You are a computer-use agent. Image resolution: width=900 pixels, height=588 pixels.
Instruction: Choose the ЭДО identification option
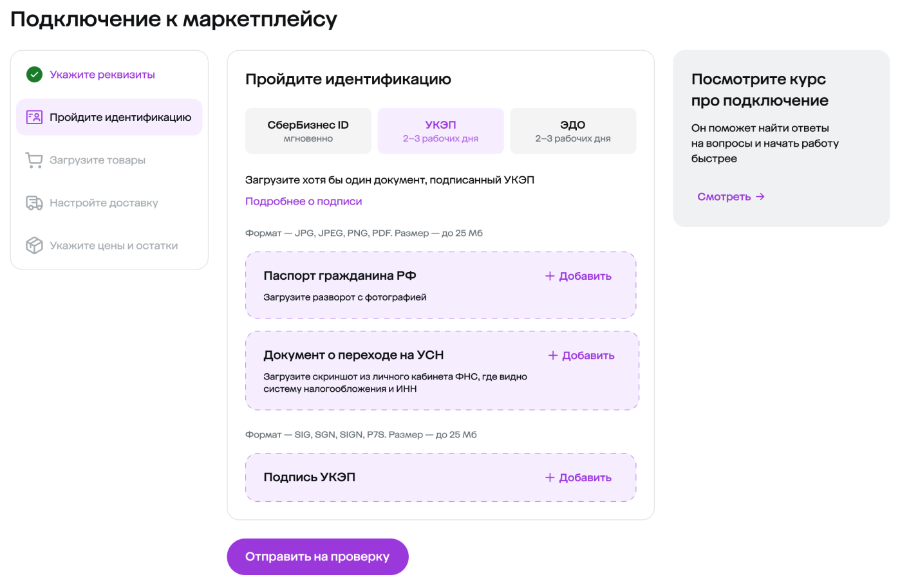pos(572,131)
